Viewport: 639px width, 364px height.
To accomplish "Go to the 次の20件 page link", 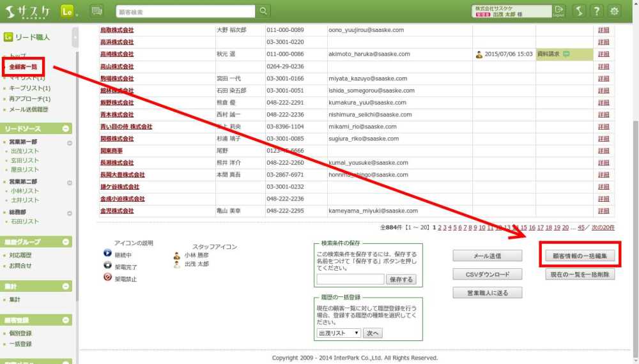I will (603, 227).
